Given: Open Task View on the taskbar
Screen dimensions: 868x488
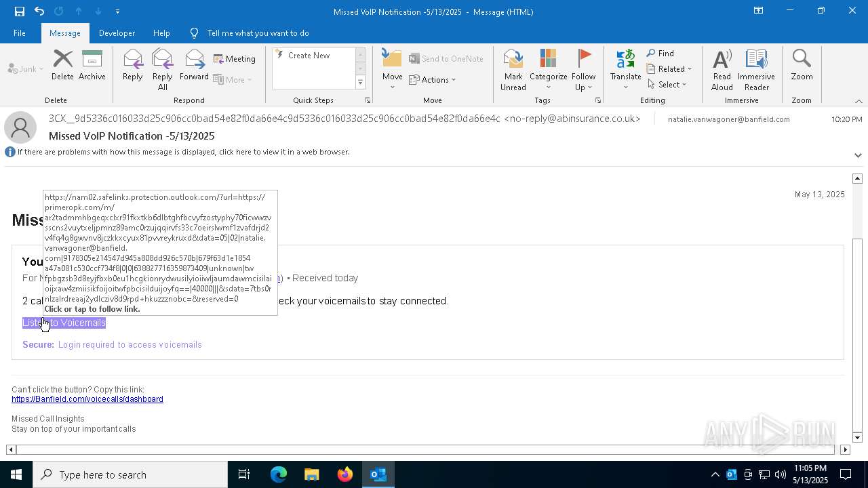Looking at the screenshot, I should (x=244, y=474).
